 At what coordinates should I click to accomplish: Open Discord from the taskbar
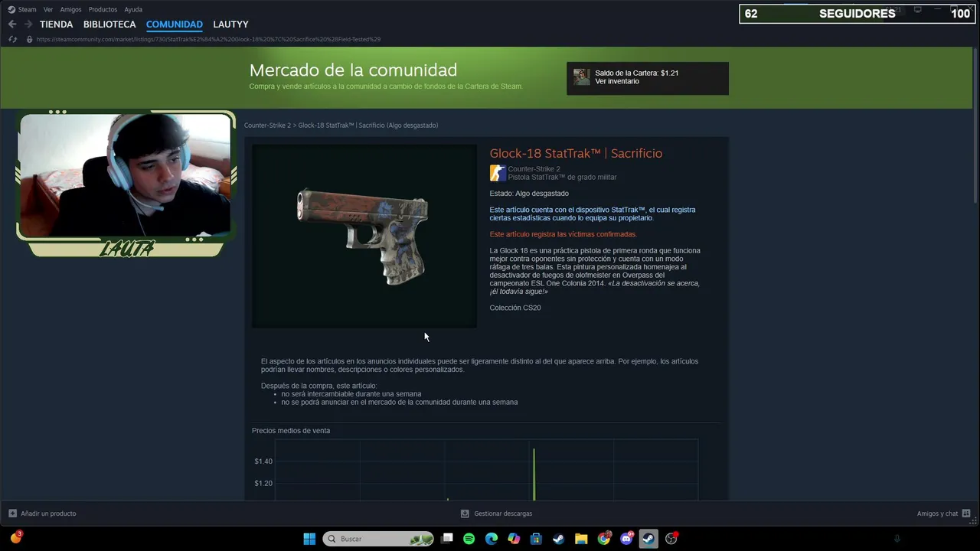click(626, 539)
